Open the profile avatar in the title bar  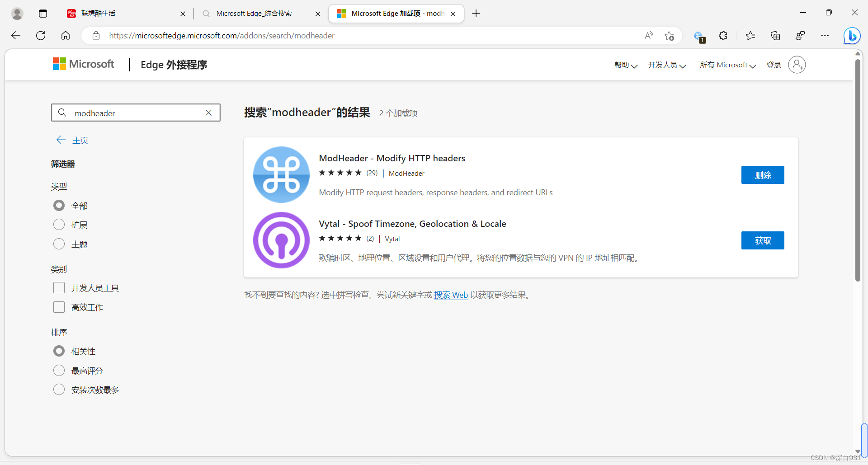pos(17,14)
